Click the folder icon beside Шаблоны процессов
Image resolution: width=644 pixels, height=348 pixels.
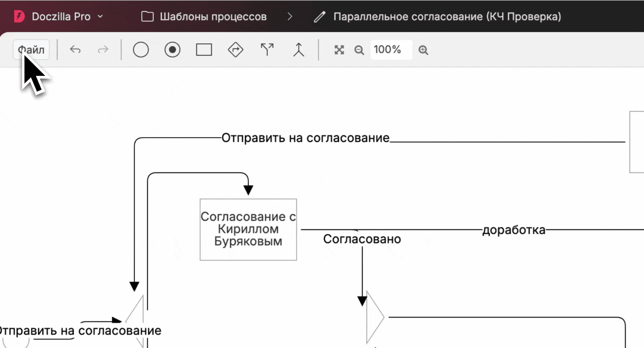(x=147, y=16)
